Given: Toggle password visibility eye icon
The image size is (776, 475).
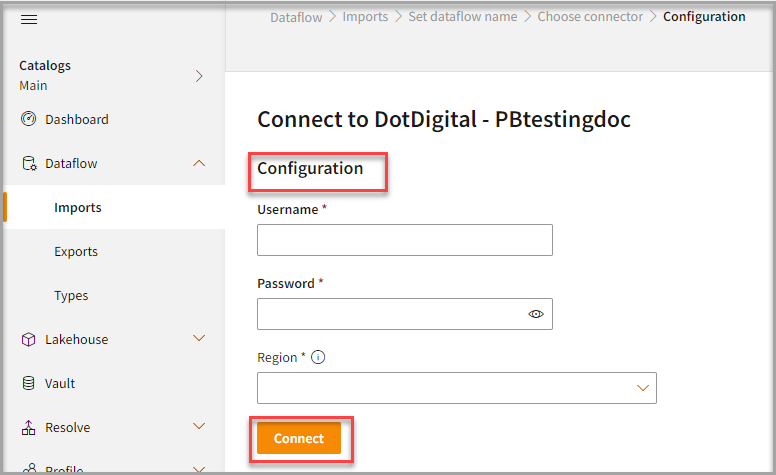Looking at the screenshot, I should click(x=536, y=314).
